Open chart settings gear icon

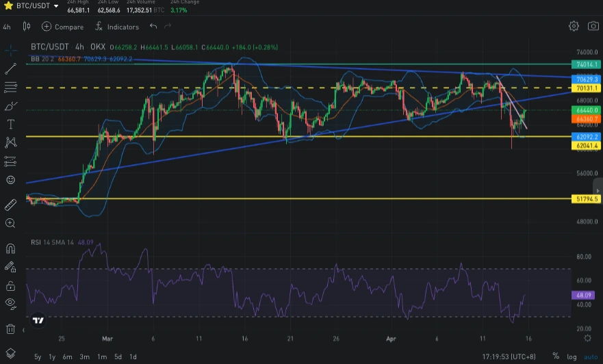click(x=574, y=26)
